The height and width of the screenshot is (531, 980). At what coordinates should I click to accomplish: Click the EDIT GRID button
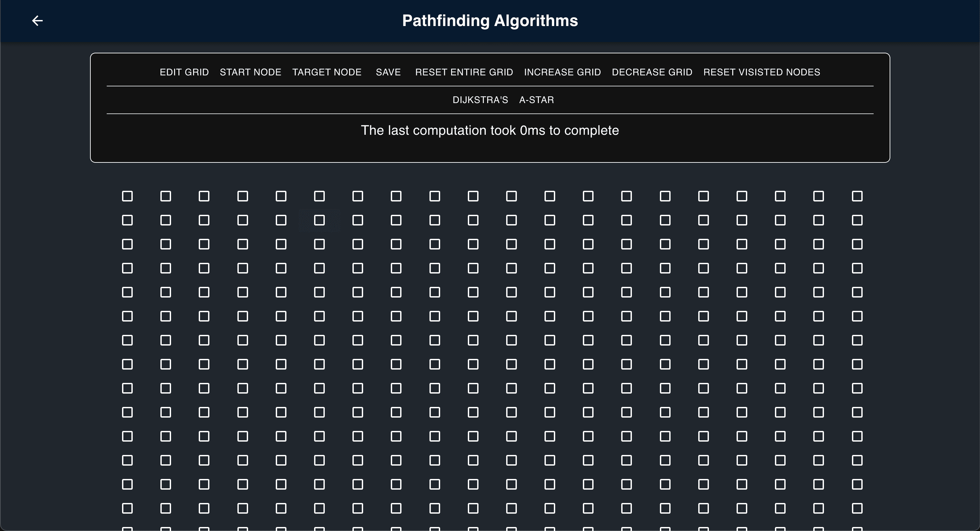coord(184,72)
